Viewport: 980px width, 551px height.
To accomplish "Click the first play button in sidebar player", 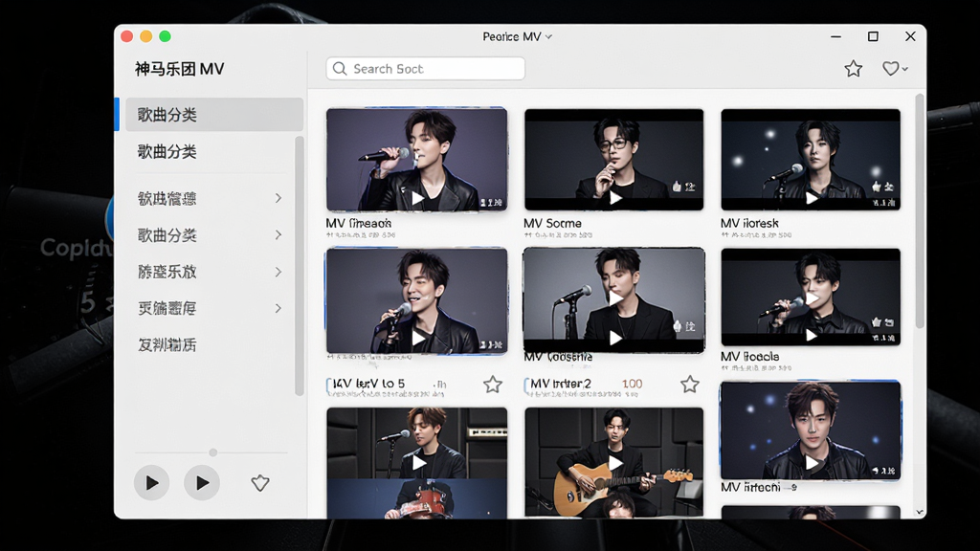I will point(152,483).
